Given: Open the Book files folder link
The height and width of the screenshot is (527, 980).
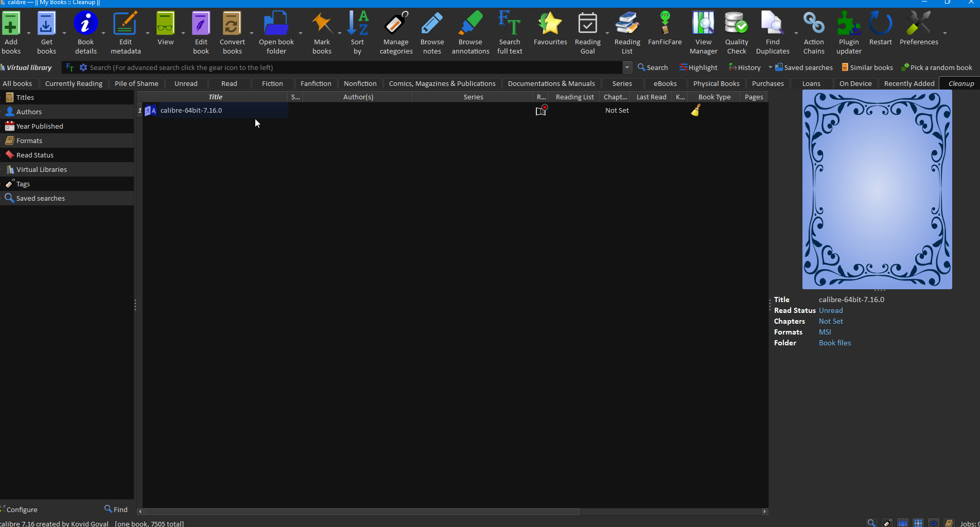Looking at the screenshot, I should tap(835, 343).
